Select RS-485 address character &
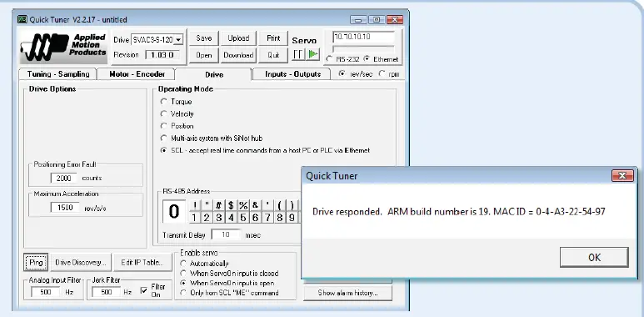Screen dimensions: 644x317 [x=256, y=205]
